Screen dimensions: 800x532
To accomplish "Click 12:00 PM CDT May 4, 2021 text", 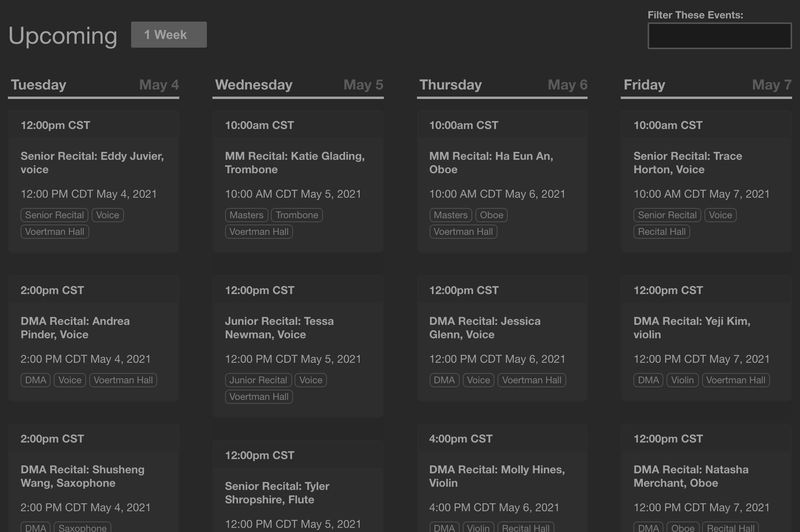I will click(89, 194).
